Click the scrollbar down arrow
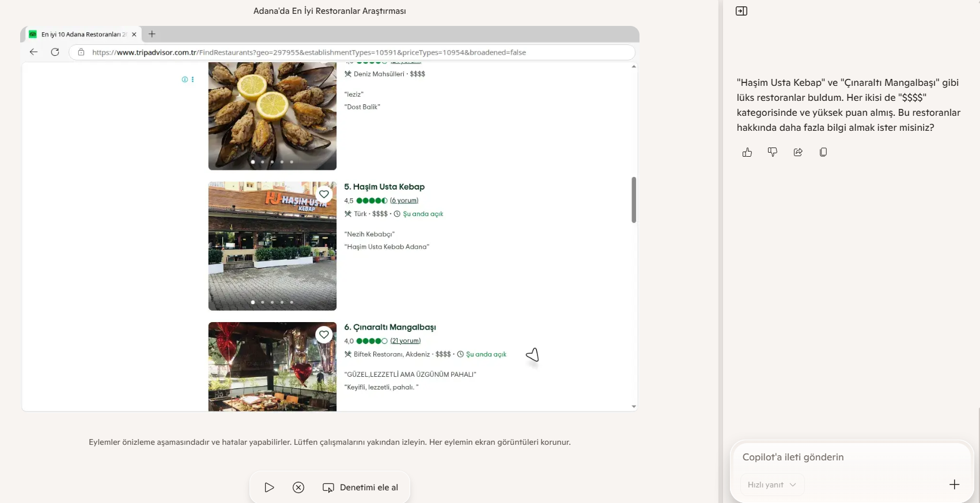This screenshot has height=503, width=980. coord(634,406)
